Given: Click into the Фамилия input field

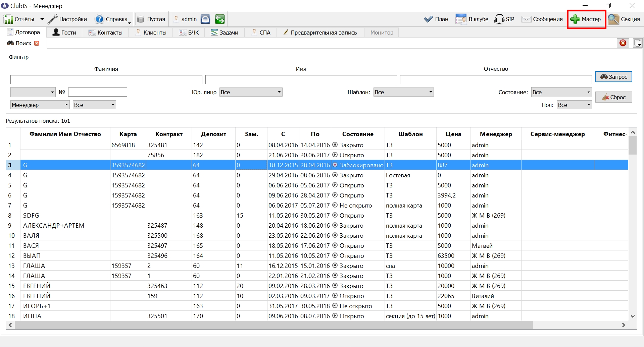Looking at the screenshot, I should click(106, 79).
